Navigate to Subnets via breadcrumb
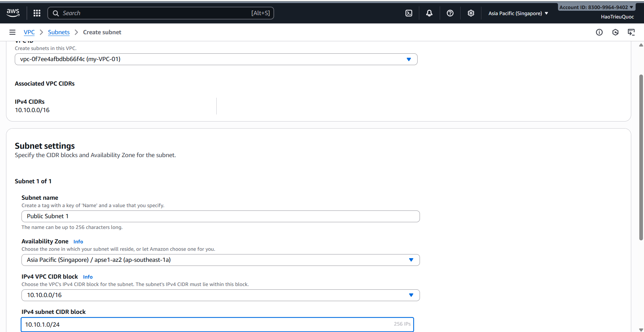The image size is (644, 332). coord(58,32)
